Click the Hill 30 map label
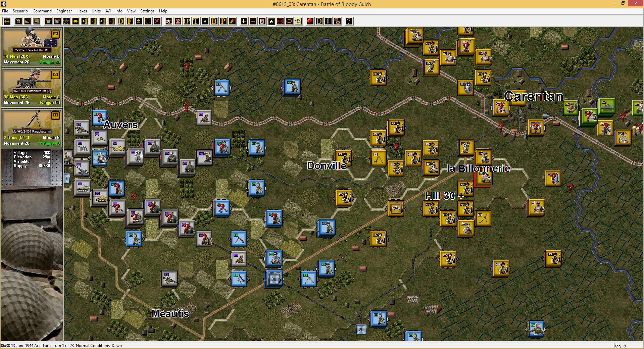Viewport: 644px width, 349px height. [444, 196]
